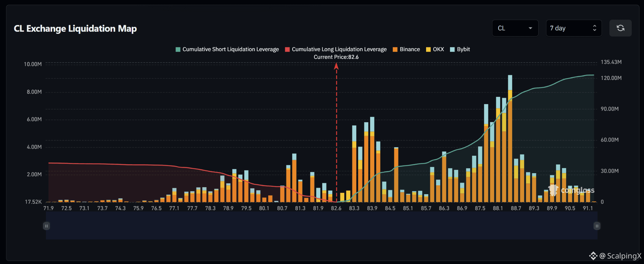Toggle the Bybit legend series
This screenshot has height=264, width=644.
[x=460, y=49]
